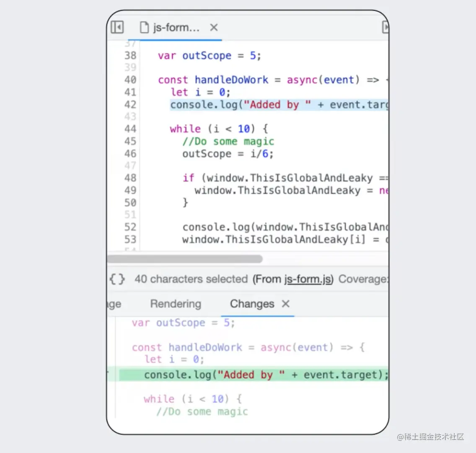Click "let i = 0;" in Changes diff
Image resolution: width=476 pixels, height=453 pixels.
point(174,359)
